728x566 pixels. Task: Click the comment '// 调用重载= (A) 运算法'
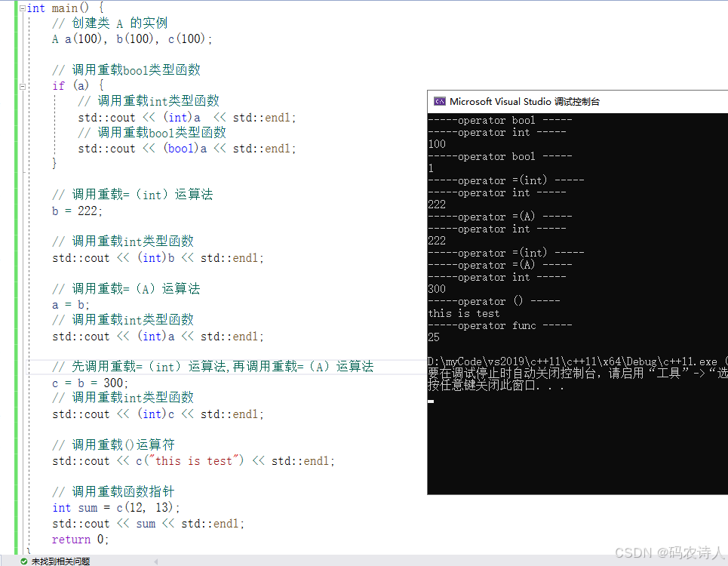point(126,289)
